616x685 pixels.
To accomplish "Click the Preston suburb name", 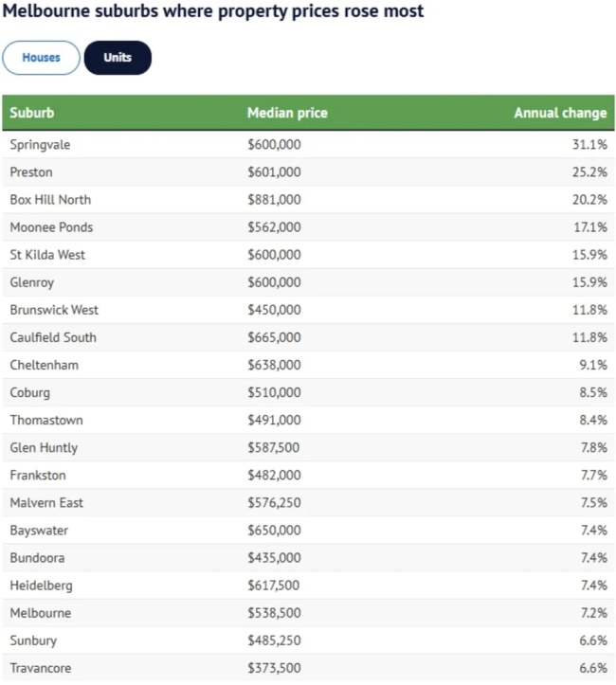I will click(31, 172).
